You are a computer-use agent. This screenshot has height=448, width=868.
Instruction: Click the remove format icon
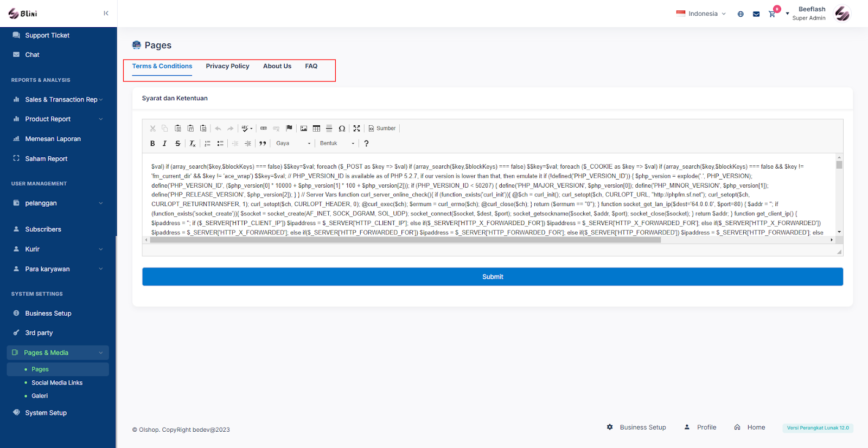click(192, 144)
